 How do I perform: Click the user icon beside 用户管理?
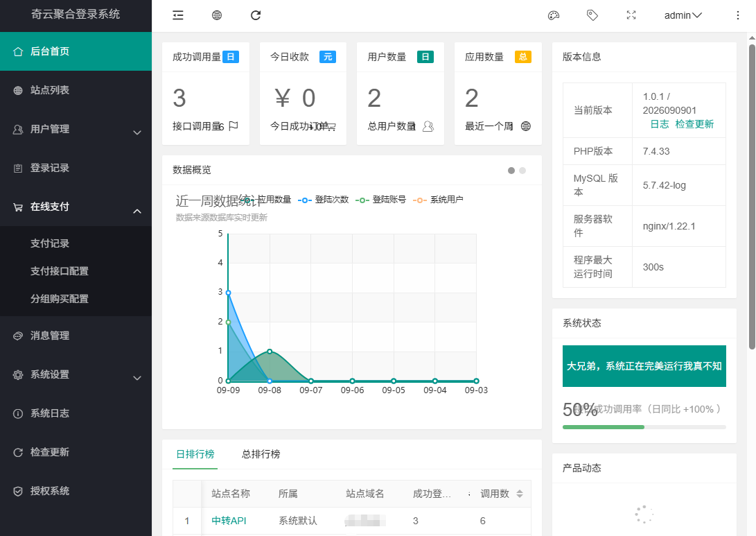[18, 129]
